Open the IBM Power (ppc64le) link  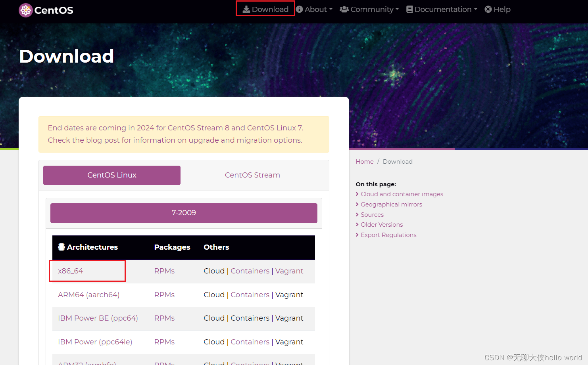(95, 342)
